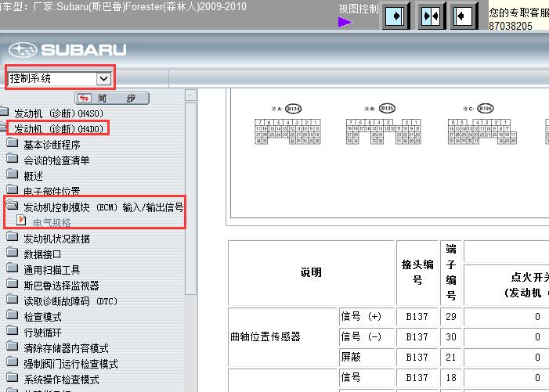Open the 通用扫描工具 folder
Viewport: 549px width, 392px height.
tap(52, 270)
